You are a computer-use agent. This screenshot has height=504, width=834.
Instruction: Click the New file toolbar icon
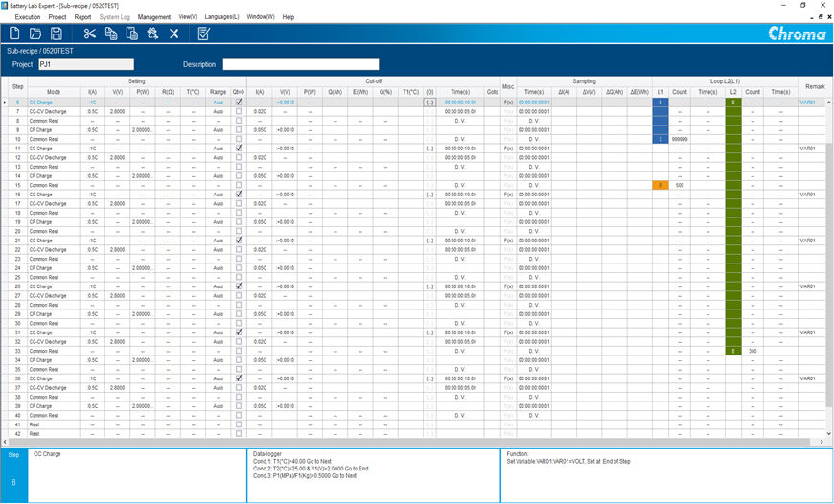tap(15, 34)
